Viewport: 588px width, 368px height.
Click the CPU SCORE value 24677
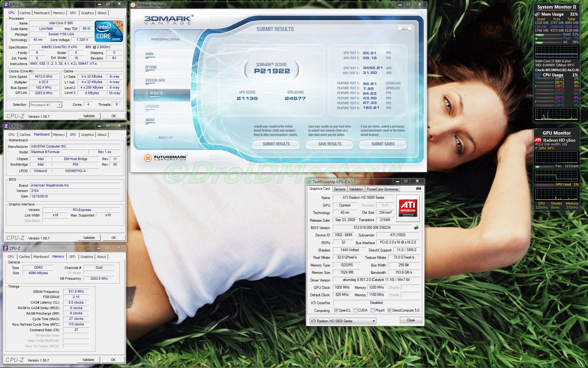[295, 98]
